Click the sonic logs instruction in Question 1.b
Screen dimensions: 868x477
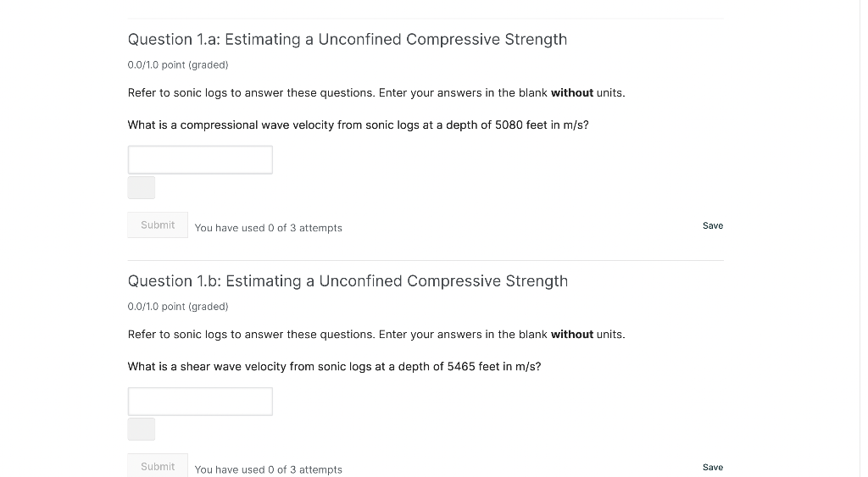point(339,334)
